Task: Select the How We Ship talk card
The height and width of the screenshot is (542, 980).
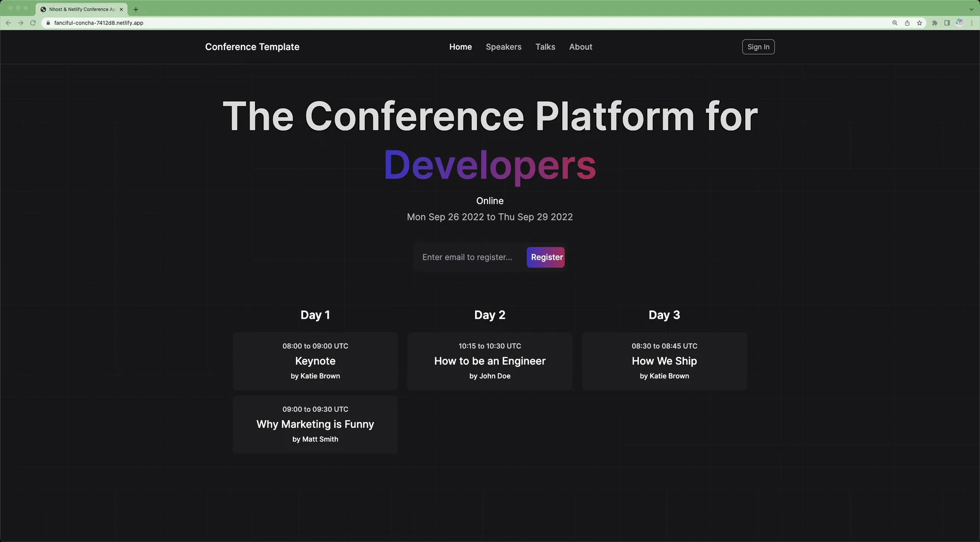Action: click(664, 361)
